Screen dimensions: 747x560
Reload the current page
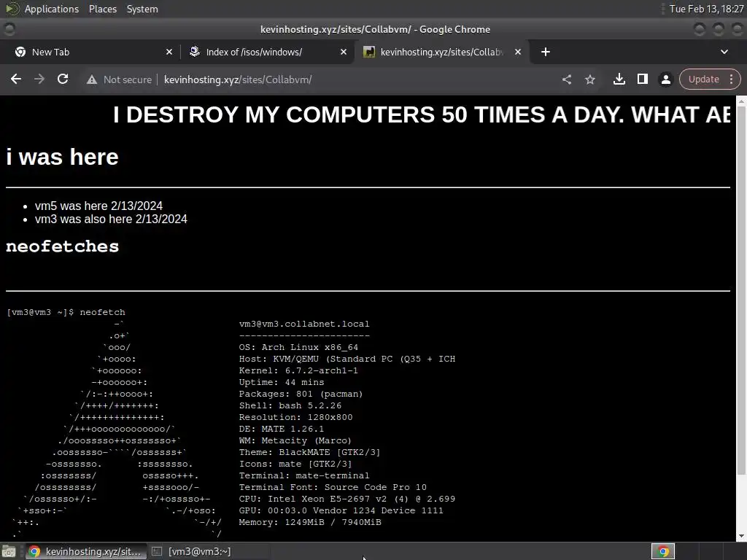pyautogui.click(x=63, y=79)
